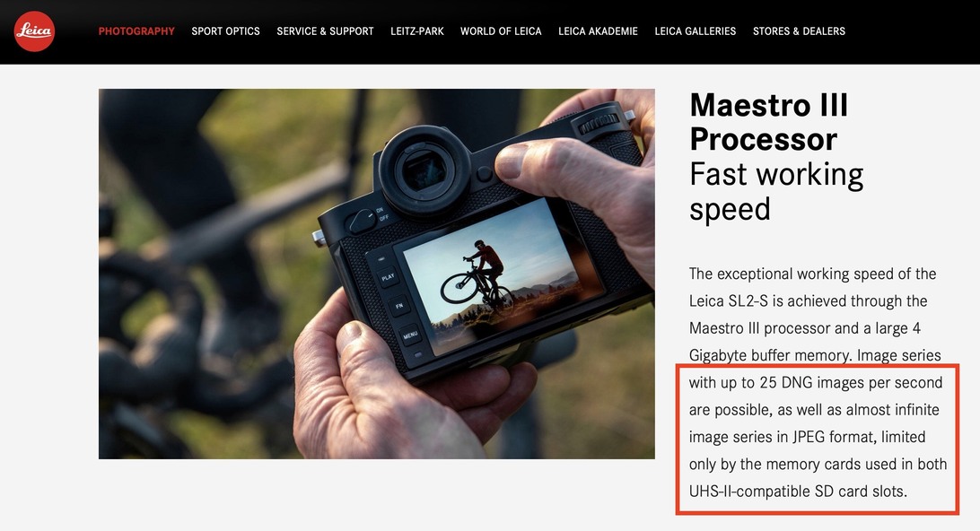Click the ON/OFF power switch on the camera
This screenshot has width=980, height=531.
pos(363,220)
